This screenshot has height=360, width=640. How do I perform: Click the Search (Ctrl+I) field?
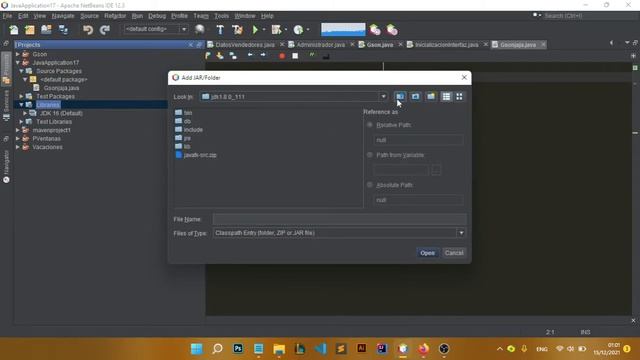588,16
